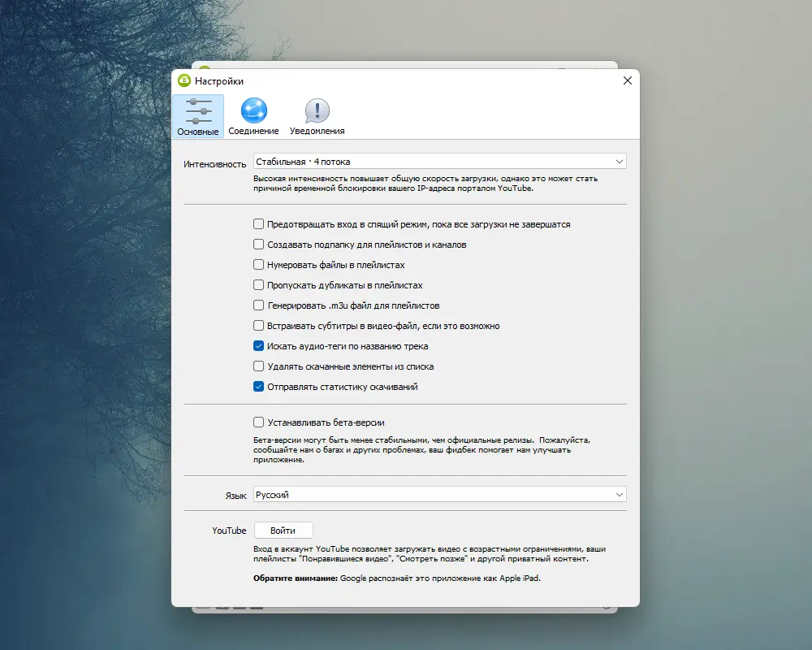
Task: Click the Интенсивность label
Action: pos(214,164)
